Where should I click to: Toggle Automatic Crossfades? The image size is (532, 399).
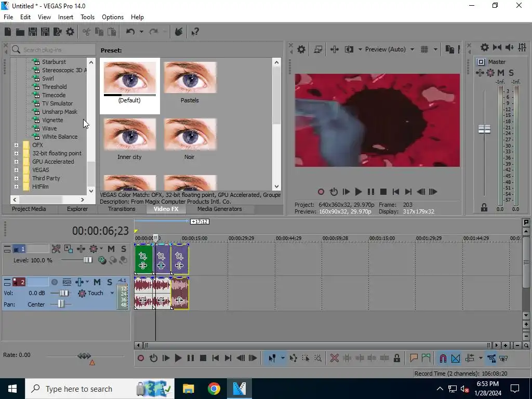pos(456,358)
